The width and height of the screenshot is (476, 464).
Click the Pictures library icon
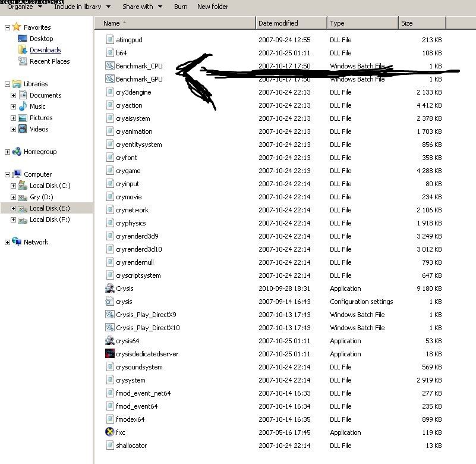click(x=23, y=118)
